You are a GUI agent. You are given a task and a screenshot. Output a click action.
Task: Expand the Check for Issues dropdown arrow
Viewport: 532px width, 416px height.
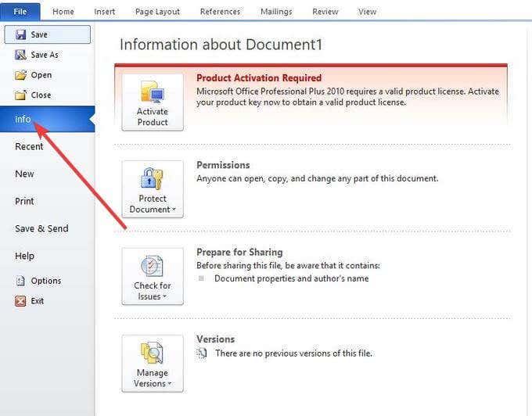(x=165, y=296)
